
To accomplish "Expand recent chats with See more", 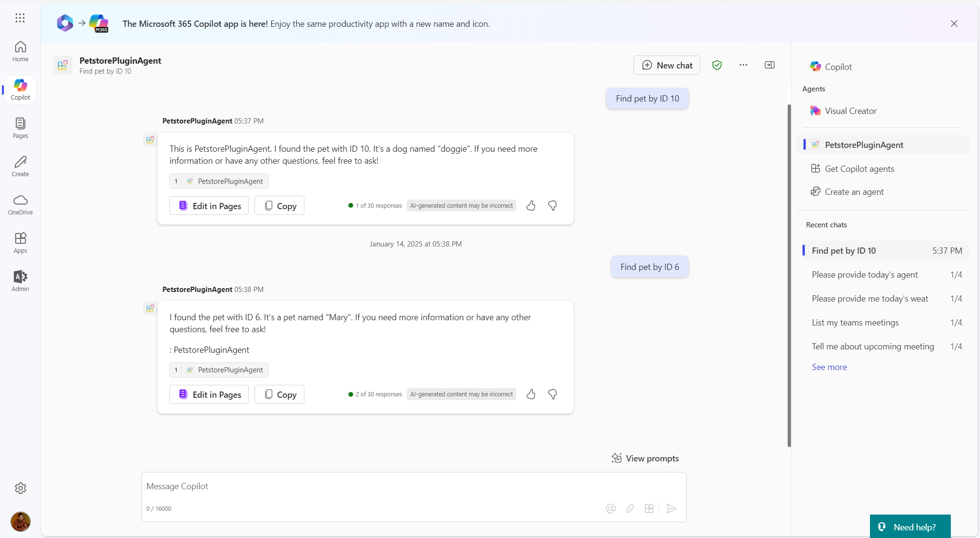I will pyautogui.click(x=829, y=367).
